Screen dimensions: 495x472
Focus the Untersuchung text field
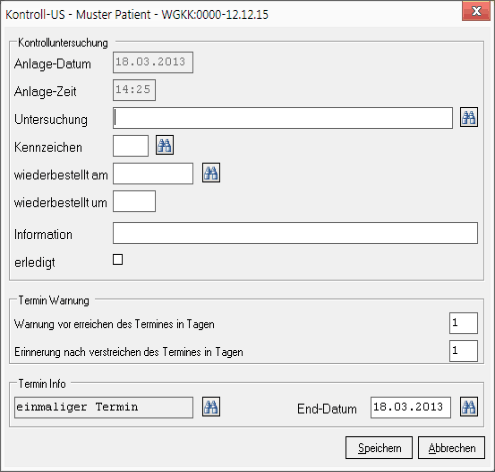click(283, 118)
